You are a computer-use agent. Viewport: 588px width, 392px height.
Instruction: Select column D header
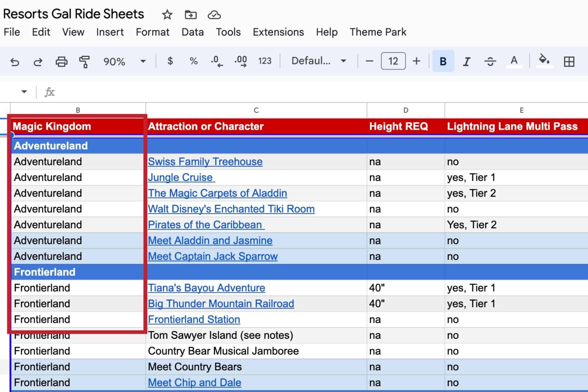406,110
